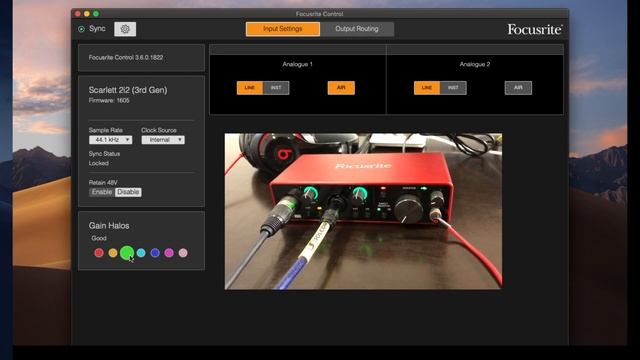This screenshot has width=640, height=360.
Task: Open the settings gear button
Action: click(125, 29)
